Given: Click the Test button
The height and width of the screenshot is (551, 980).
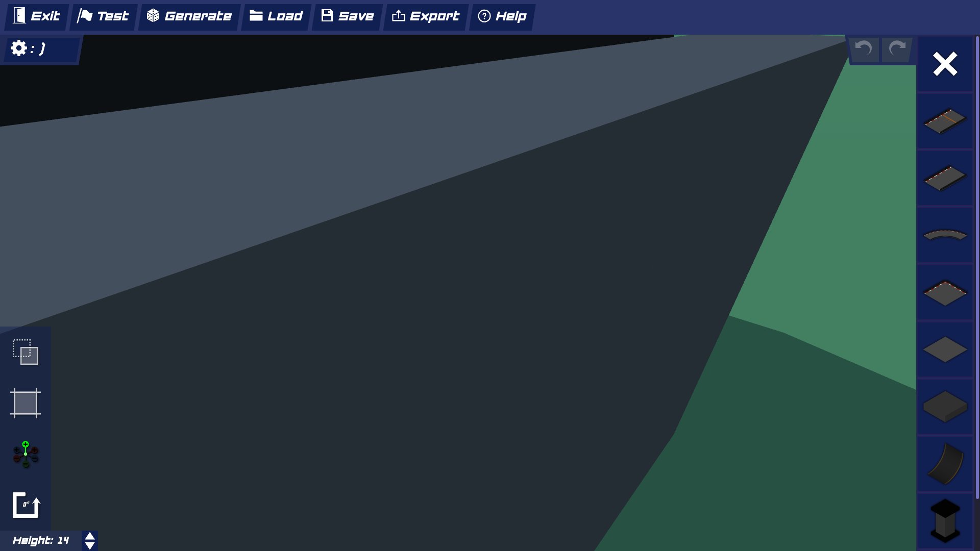Looking at the screenshot, I should pyautogui.click(x=103, y=16).
